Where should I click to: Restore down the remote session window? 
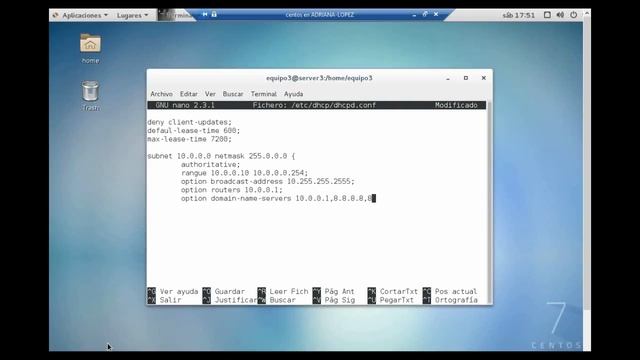coord(425,14)
